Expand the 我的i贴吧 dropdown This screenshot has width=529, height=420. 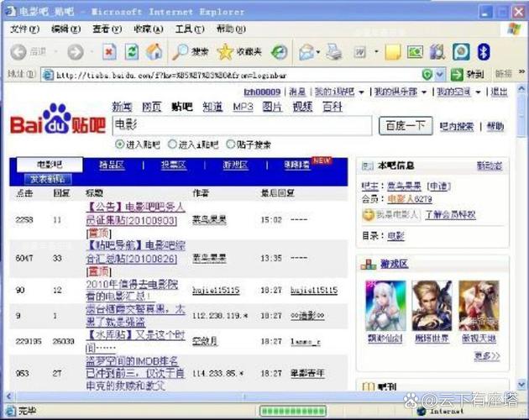coord(361,92)
